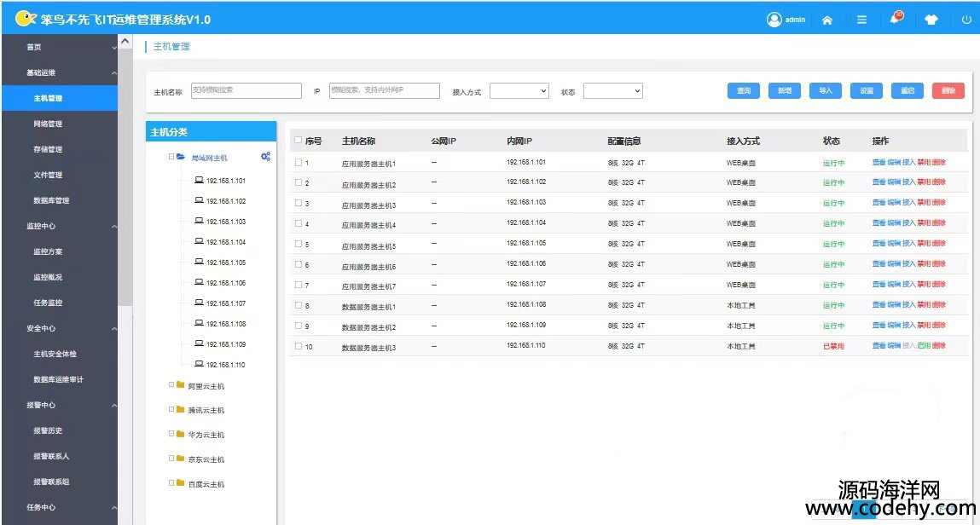Check the row for 应用服务器主机2
980x525 pixels.
299,183
